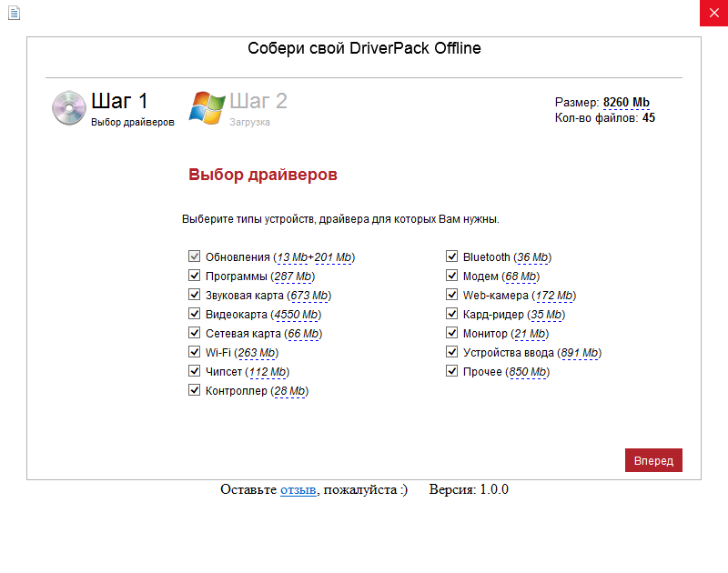728x573 pixels.
Task: Click the Версия: 1.0.0 text
Action: (x=469, y=489)
